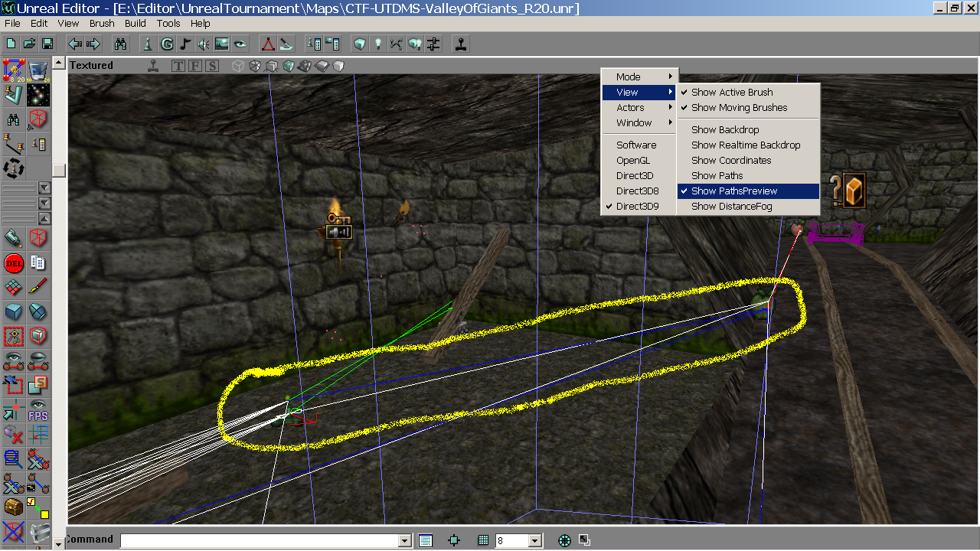Open the File menu
Viewport: 980px width, 551px height.
[x=12, y=24]
